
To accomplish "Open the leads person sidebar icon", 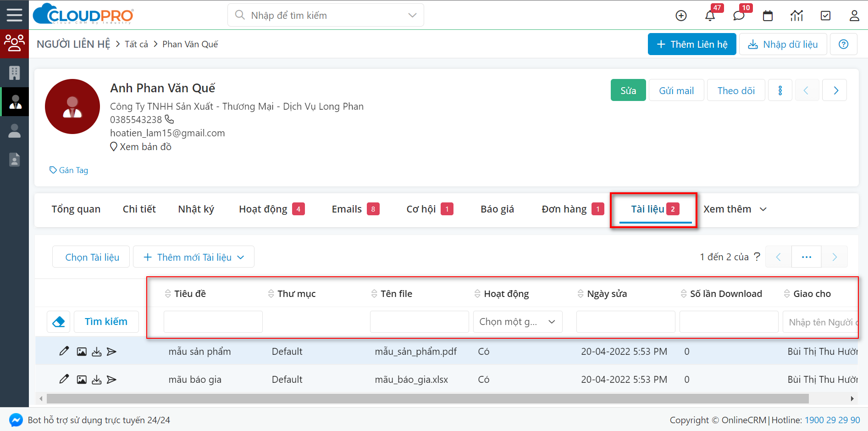I will click(14, 131).
